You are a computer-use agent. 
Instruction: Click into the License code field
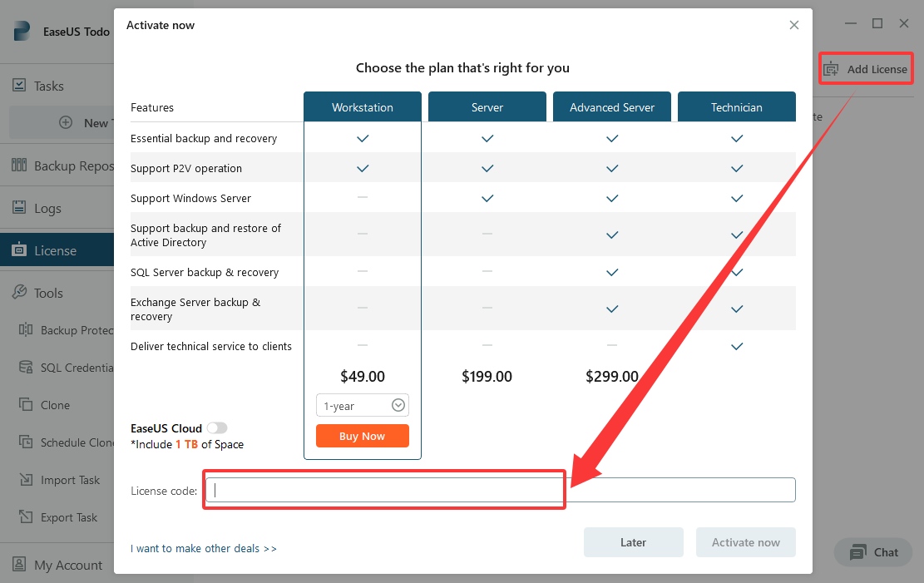pos(501,490)
